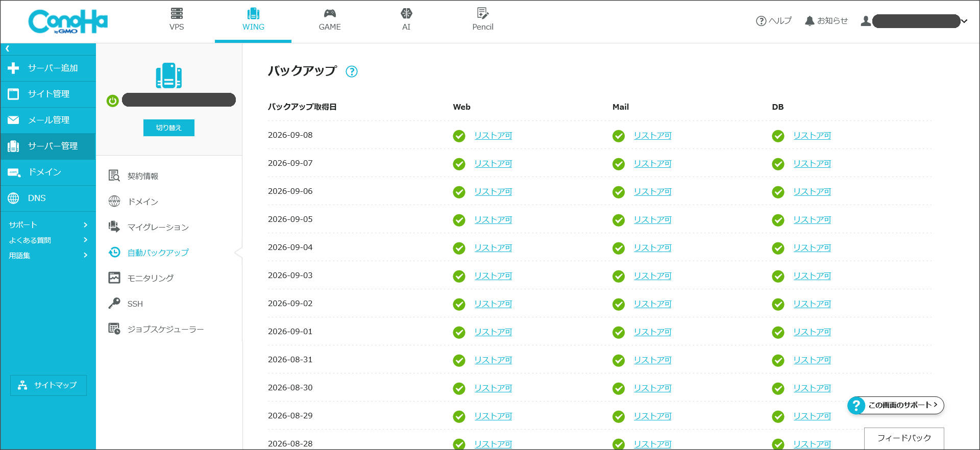
Task: Click the マイグレーション icon
Action: (x=114, y=227)
